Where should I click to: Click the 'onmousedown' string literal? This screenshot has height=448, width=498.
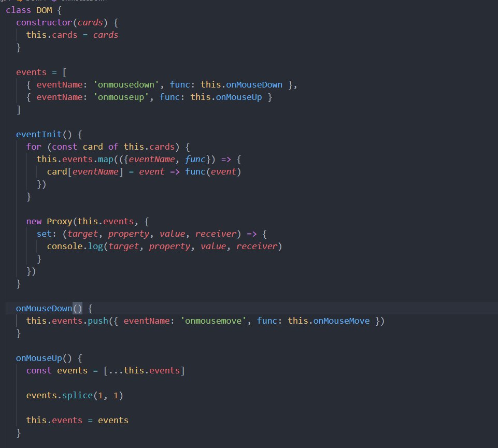tap(126, 85)
